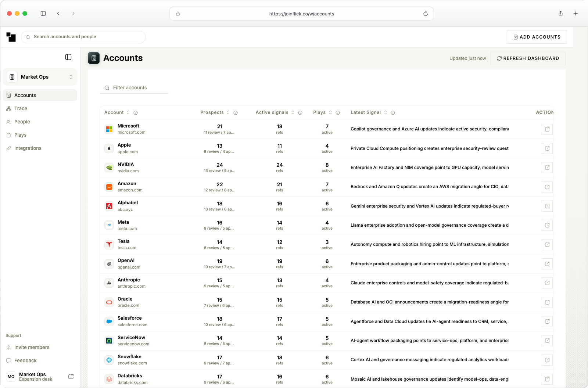The height and width of the screenshot is (388, 588).
Task: Click the meta.com domain text
Action: [127, 229]
